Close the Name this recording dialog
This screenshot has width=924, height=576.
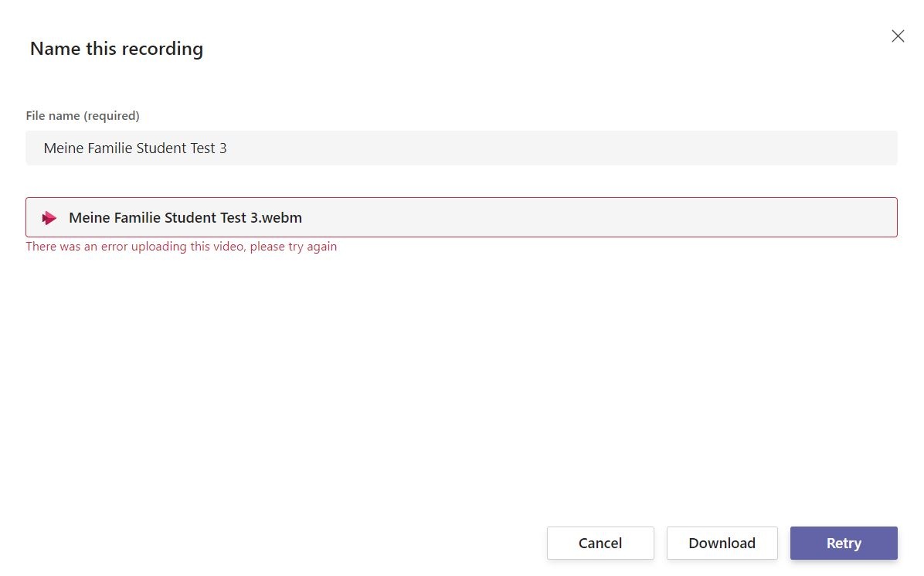coord(898,36)
